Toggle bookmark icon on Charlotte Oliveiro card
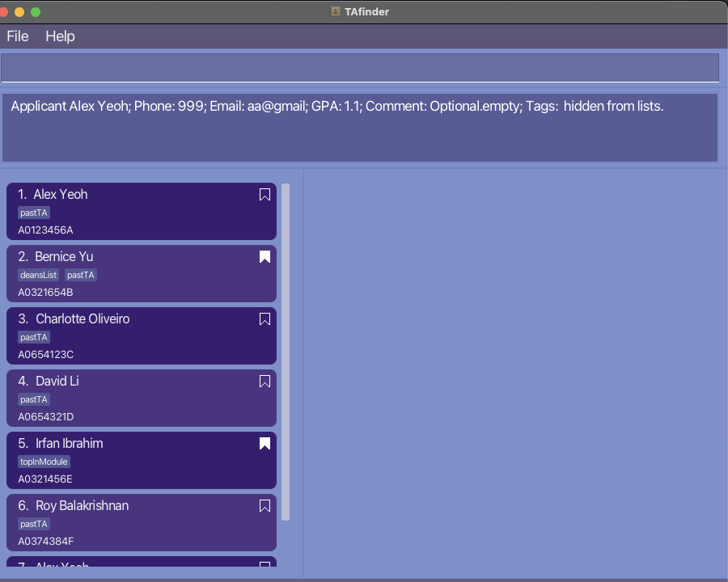 point(265,318)
